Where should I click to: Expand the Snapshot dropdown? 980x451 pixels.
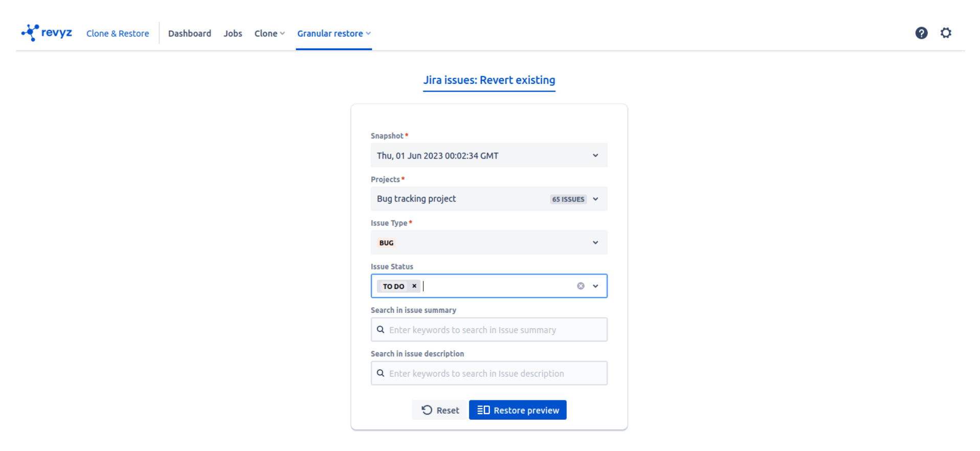(x=595, y=155)
